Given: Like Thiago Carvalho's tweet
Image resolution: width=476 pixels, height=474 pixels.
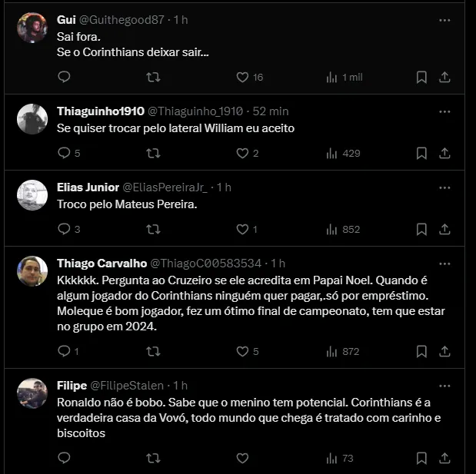Looking at the screenshot, I should (x=242, y=351).
